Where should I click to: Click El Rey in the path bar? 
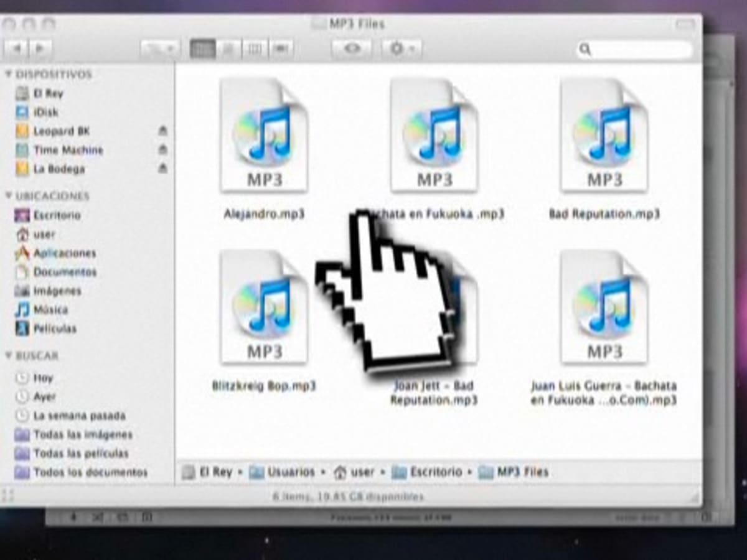(x=207, y=472)
